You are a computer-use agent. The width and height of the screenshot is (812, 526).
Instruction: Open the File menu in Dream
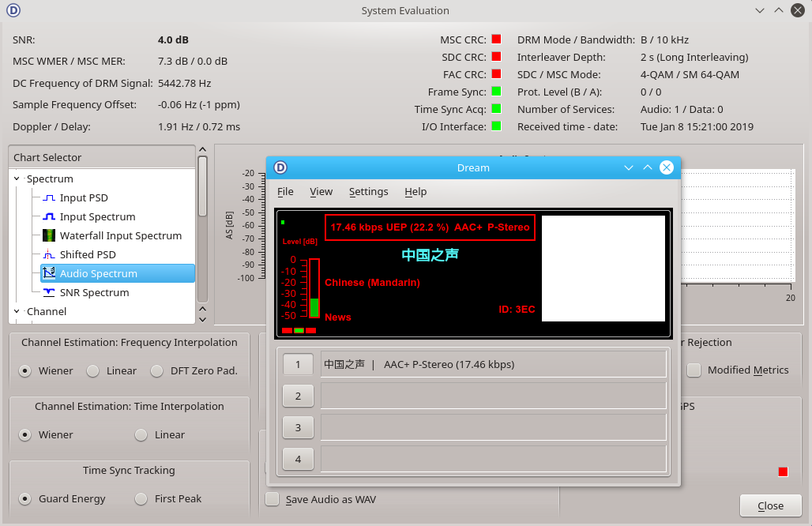point(285,192)
